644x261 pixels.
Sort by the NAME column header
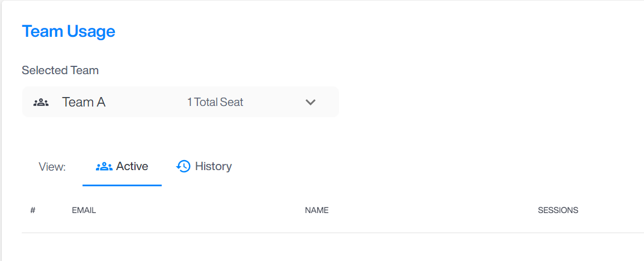(x=317, y=210)
